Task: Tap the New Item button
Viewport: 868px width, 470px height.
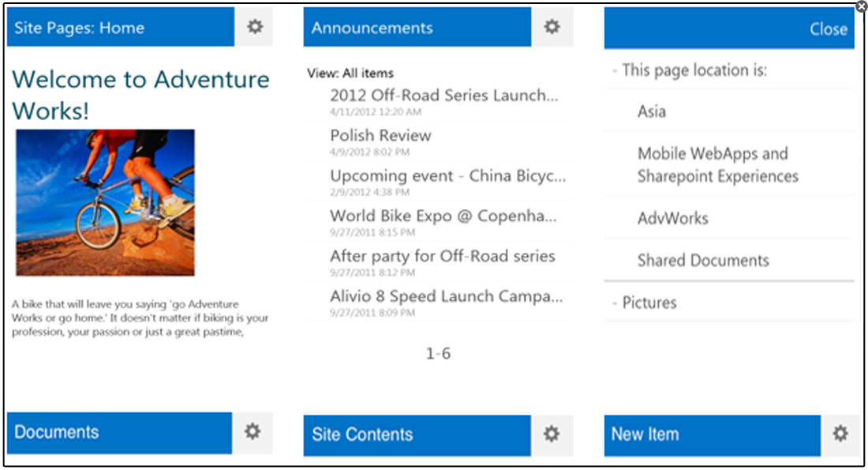Action: click(x=713, y=435)
